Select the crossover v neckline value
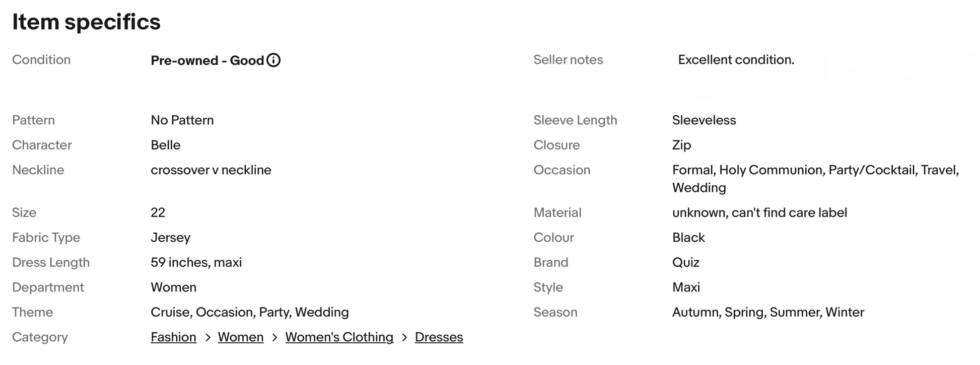980x365 pixels. (x=211, y=170)
